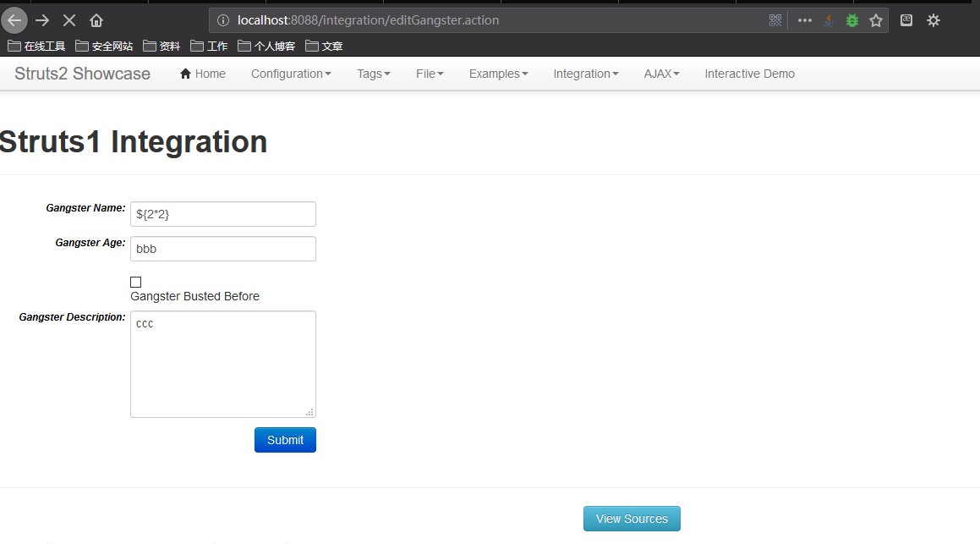Go forward with the browser forward arrow
Screen dimensions: 980x544
42,20
